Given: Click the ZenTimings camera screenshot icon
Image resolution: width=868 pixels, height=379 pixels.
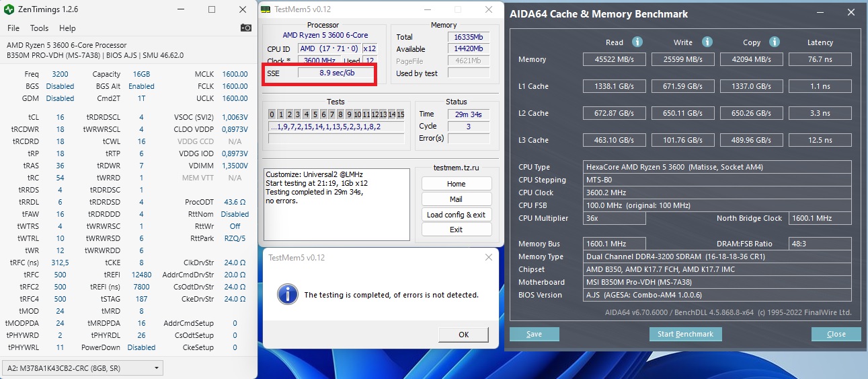Looking at the screenshot, I should (x=246, y=28).
